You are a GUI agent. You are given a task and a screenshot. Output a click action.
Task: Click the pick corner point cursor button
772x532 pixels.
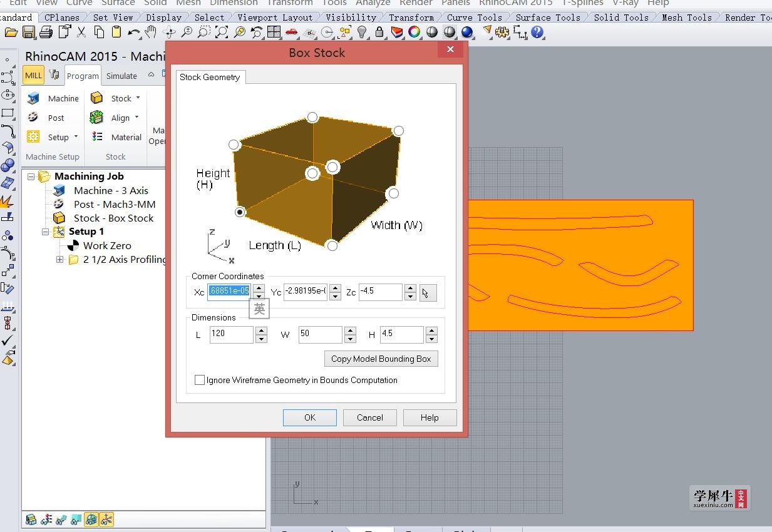(x=428, y=292)
